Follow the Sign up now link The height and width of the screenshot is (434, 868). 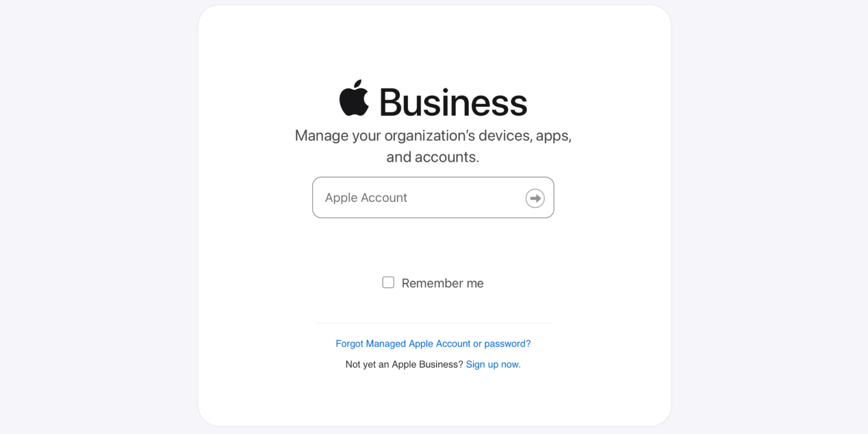[493, 365]
